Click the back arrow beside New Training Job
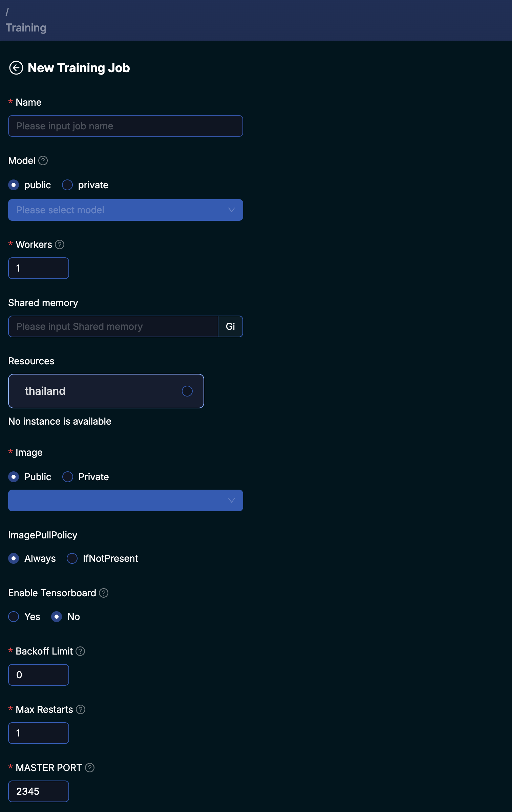Viewport: 512px width, 812px height. point(16,68)
